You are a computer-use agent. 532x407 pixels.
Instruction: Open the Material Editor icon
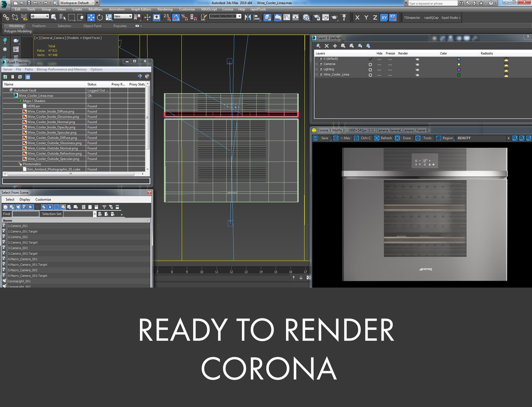[306, 17]
